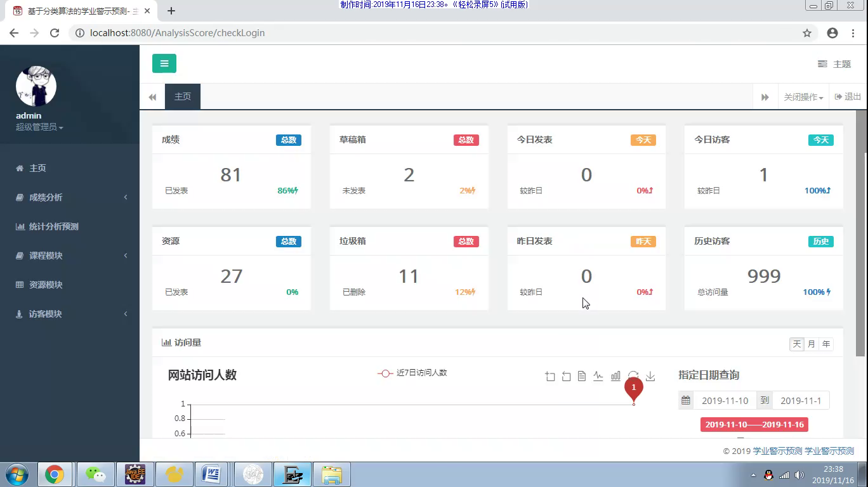Click the calendar icon beside date fields
Image resolution: width=868 pixels, height=487 pixels.
pos(686,401)
